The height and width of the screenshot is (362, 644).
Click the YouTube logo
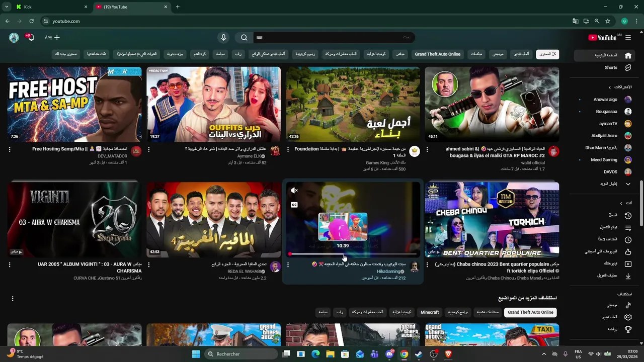tap(602, 38)
